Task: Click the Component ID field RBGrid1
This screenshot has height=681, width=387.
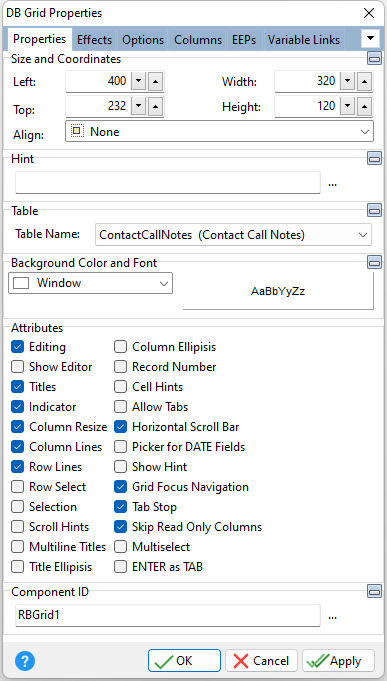Action: coord(168,615)
